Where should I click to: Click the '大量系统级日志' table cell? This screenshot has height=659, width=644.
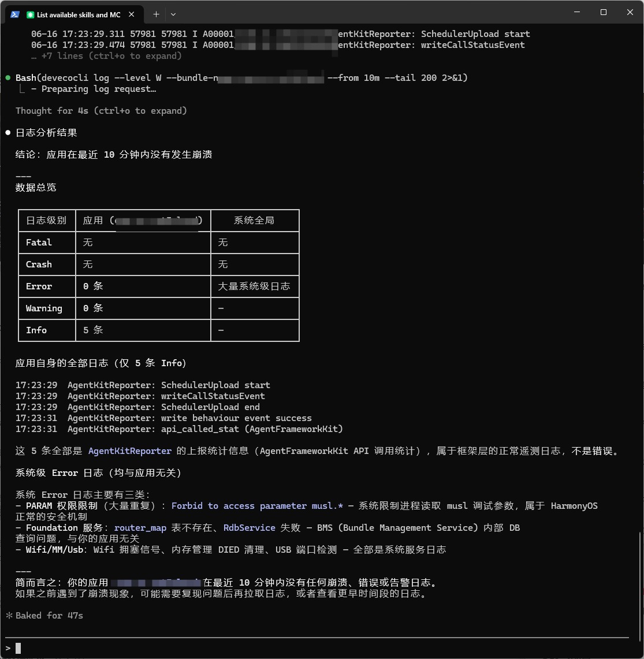pyautogui.click(x=254, y=286)
